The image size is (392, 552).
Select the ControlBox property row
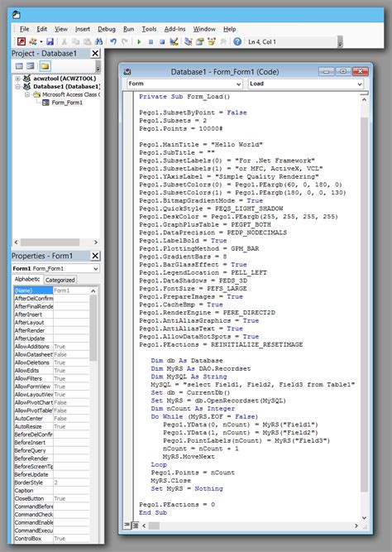pos(52,539)
